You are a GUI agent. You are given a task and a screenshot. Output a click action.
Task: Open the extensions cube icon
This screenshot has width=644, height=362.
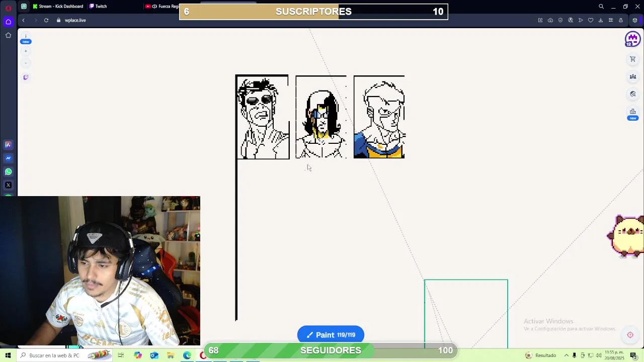pyautogui.click(x=635, y=20)
